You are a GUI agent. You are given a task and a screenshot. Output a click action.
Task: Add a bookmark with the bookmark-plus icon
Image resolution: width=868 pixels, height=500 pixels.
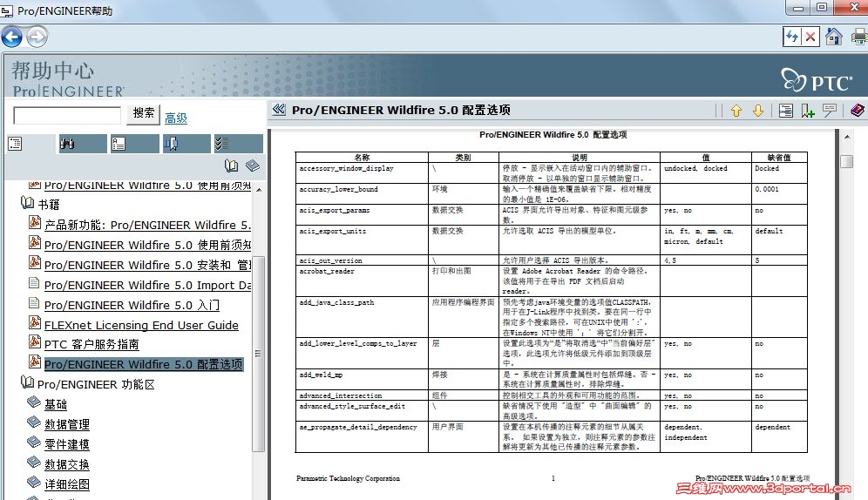tap(808, 111)
